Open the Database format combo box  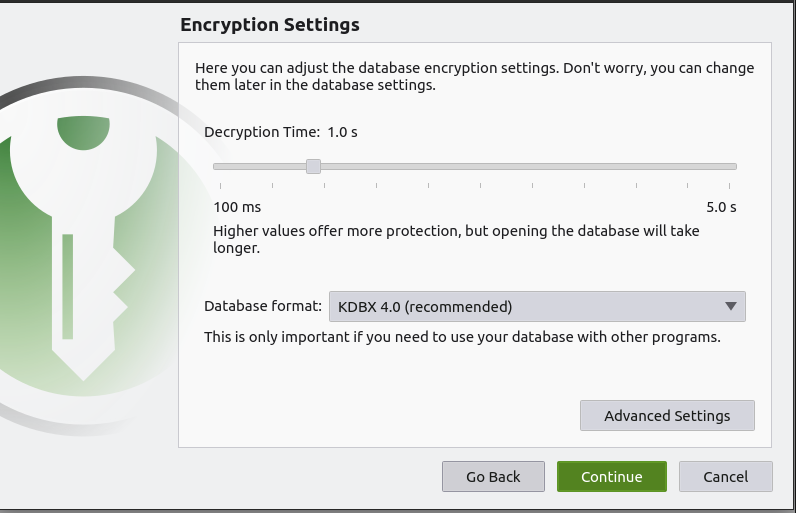pyautogui.click(x=536, y=306)
